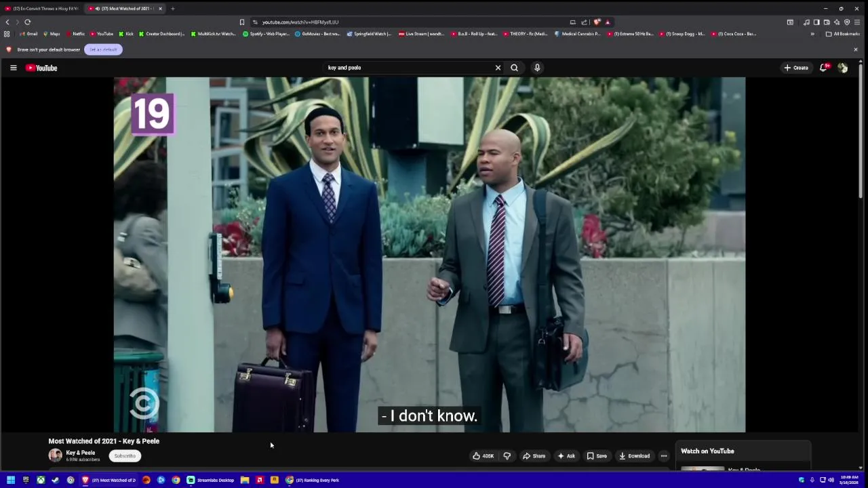Image resolution: width=868 pixels, height=488 pixels.
Task: Reload the current page
Action: coord(28,22)
